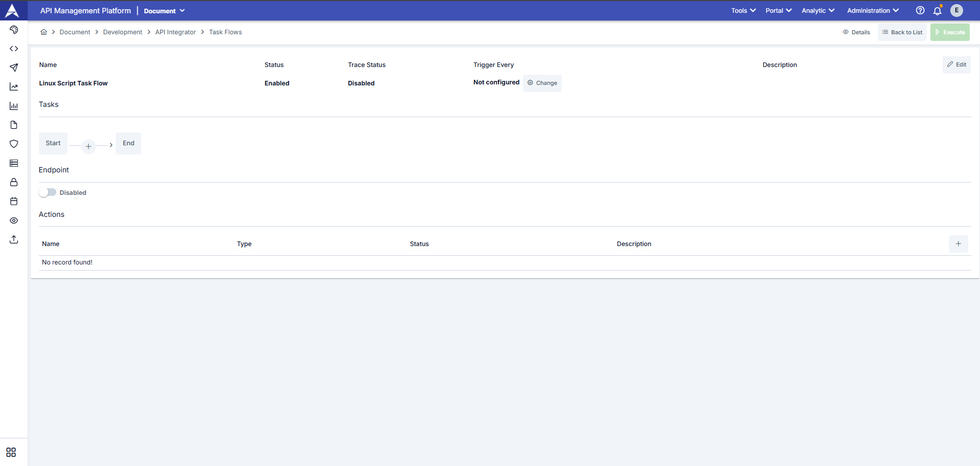
Task: Open the help question mark icon
Action: 920,11
